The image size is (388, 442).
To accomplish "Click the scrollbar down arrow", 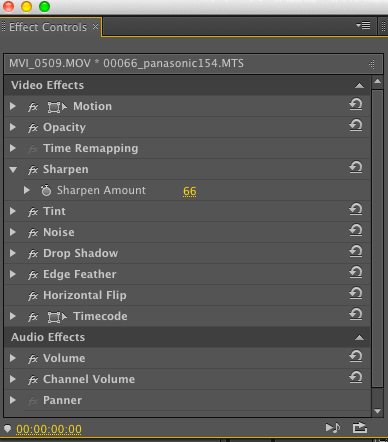I will [377, 411].
